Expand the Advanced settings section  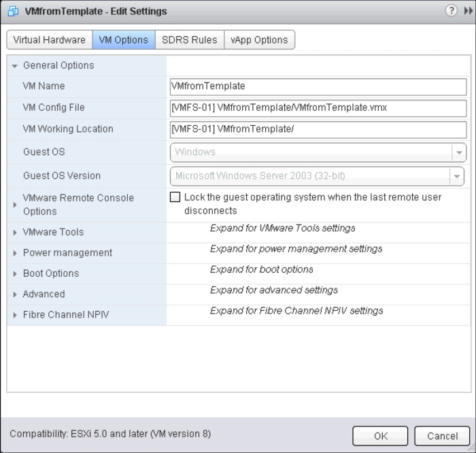tap(15, 295)
